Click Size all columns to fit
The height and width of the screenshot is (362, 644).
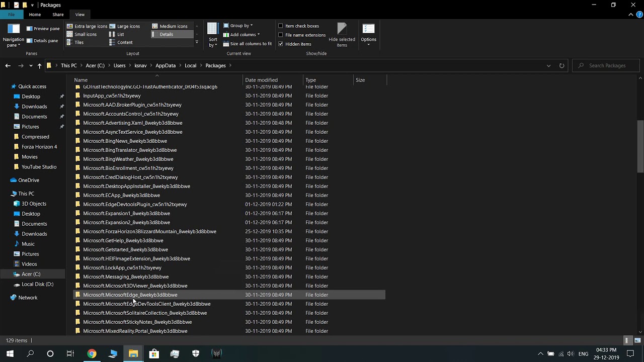[x=247, y=44]
